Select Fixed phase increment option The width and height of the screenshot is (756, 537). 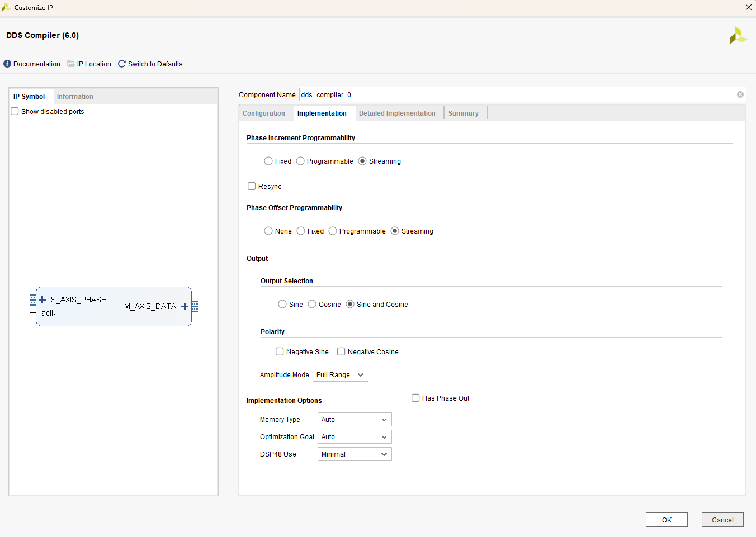click(x=268, y=161)
